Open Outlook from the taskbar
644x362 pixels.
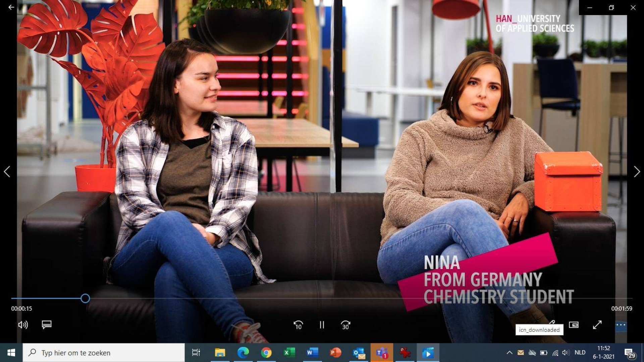pos(359,353)
